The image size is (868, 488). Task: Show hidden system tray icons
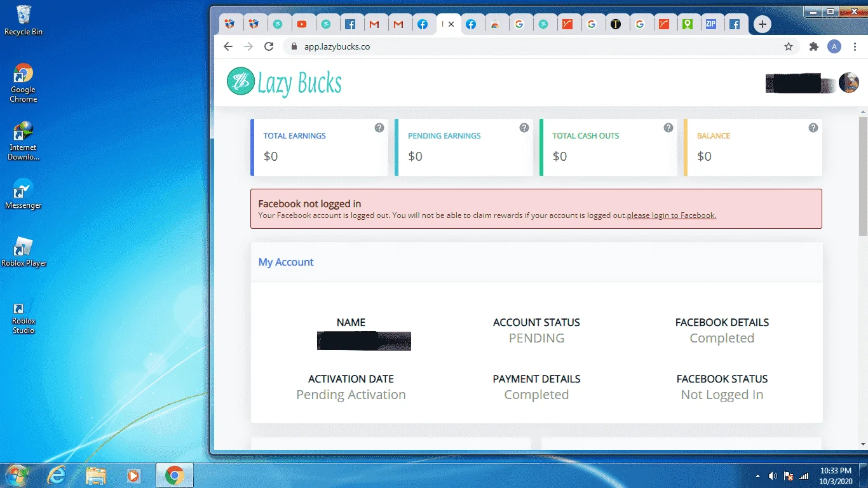point(757,476)
